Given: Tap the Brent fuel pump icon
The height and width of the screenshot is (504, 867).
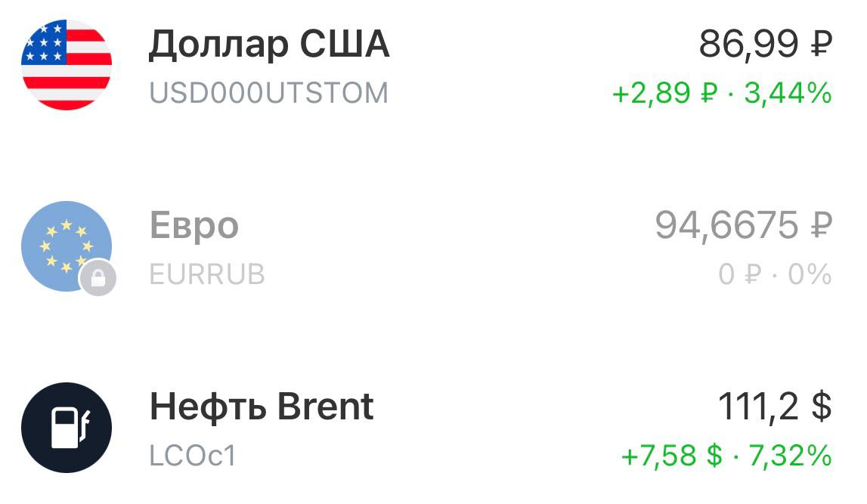Looking at the screenshot, I should (x=67, y=427).
